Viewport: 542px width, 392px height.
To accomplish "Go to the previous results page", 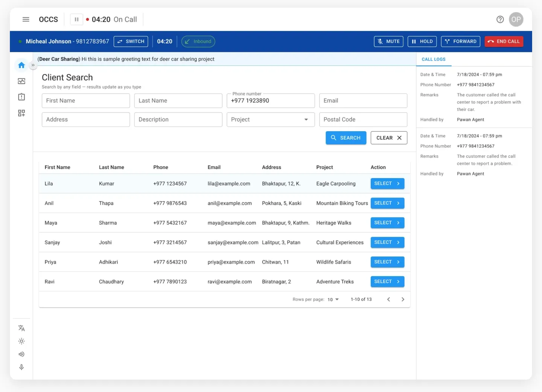I will coord(388,299).
